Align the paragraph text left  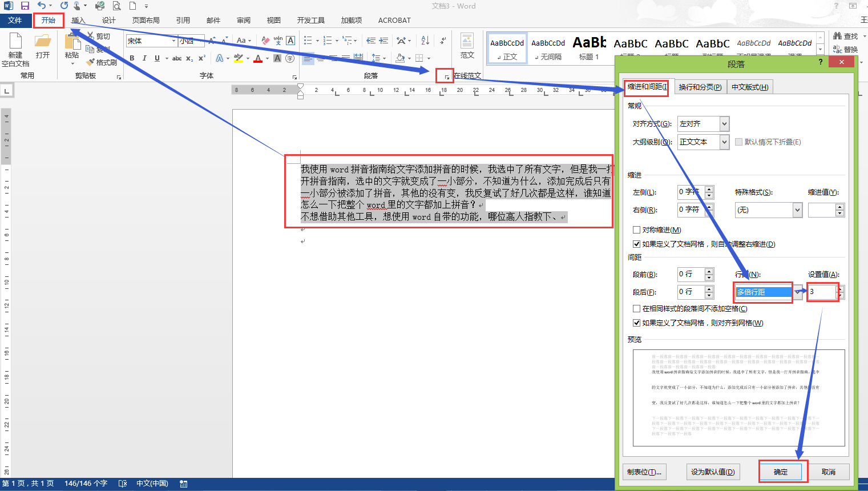coord(308,58)
